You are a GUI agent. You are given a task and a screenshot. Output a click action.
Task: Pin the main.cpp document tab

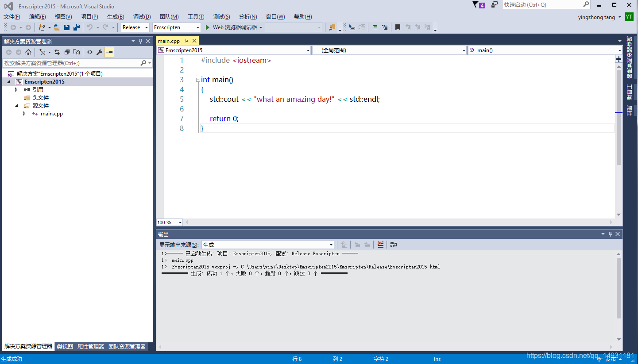point(186,41)
